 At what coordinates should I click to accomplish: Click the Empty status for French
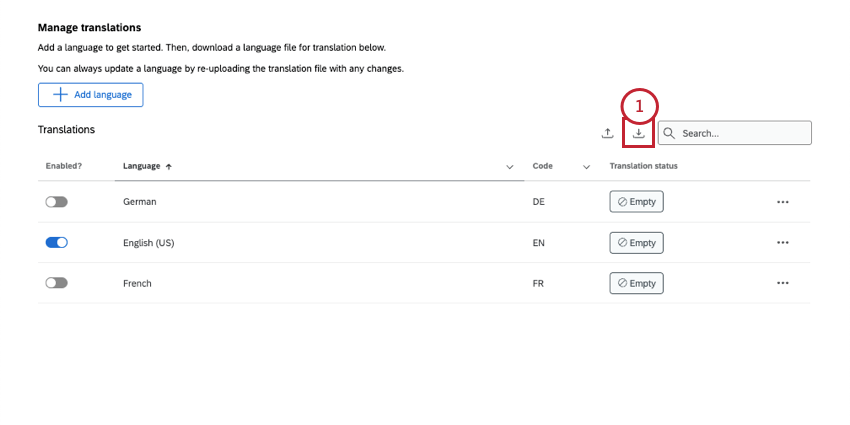pos(636,283)
